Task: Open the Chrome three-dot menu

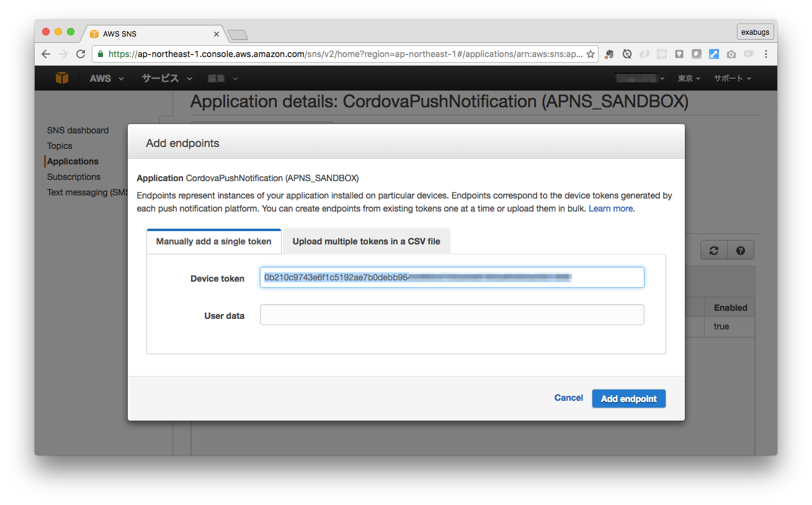Action: (766, 54)
